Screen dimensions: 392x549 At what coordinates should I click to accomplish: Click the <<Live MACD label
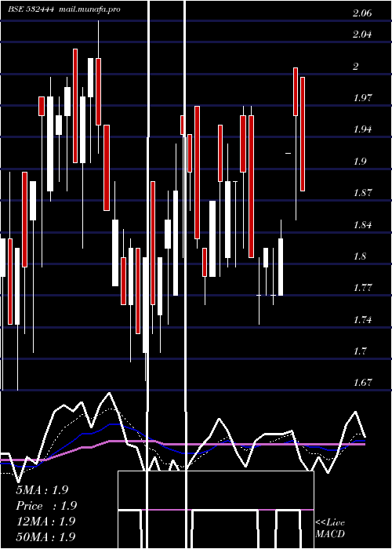tap(330, 529)
